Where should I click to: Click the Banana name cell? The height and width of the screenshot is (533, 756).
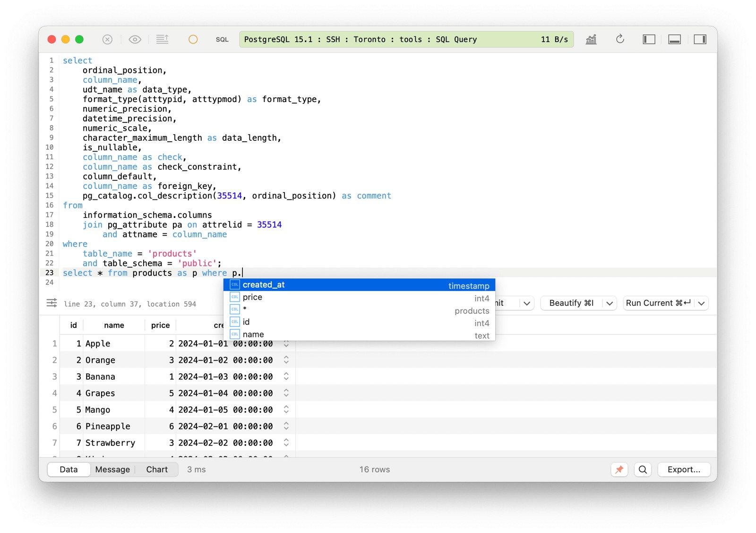pyautogui.click(x=114, y=377)
